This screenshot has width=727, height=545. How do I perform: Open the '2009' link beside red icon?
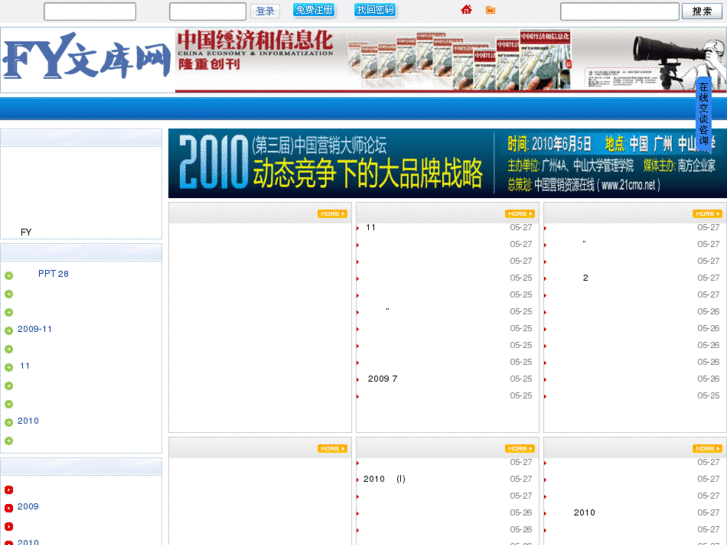(28, 507)
